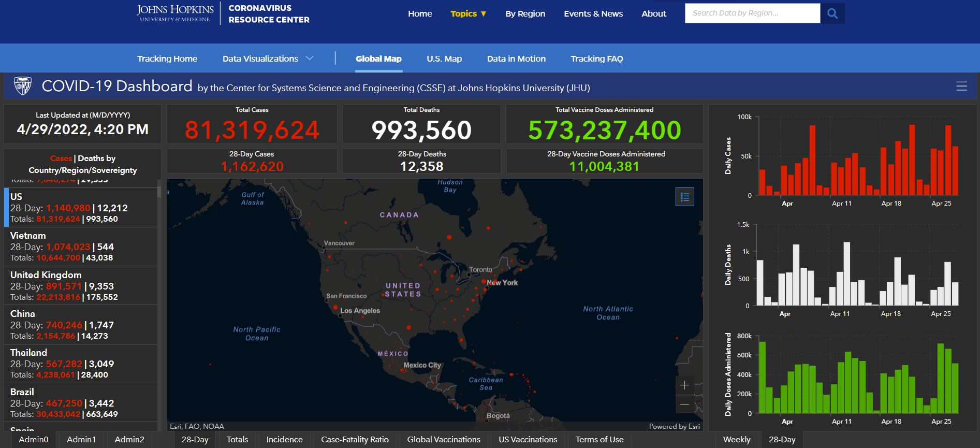
Task: Select Thailand in the country list
Action: pyautogui.click(x=81, y=364)
